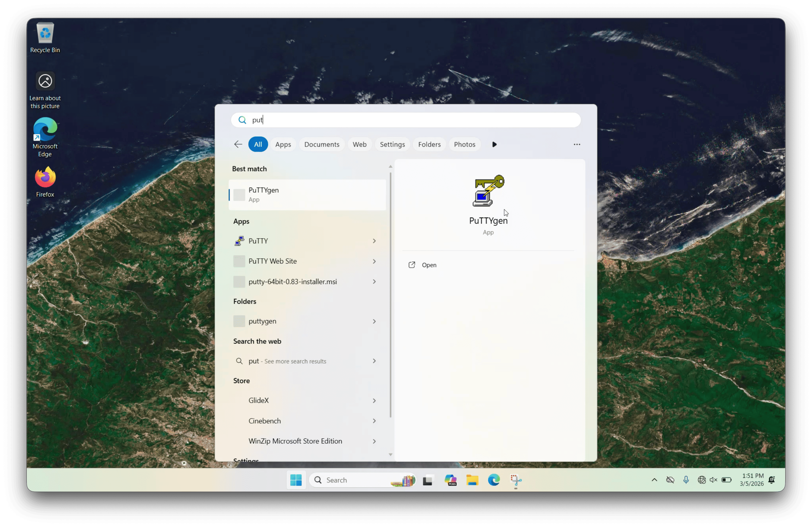This screenshot has height=527, width=812.
Task: Open the notification bell icon
Action: click(x=772, y=480)
